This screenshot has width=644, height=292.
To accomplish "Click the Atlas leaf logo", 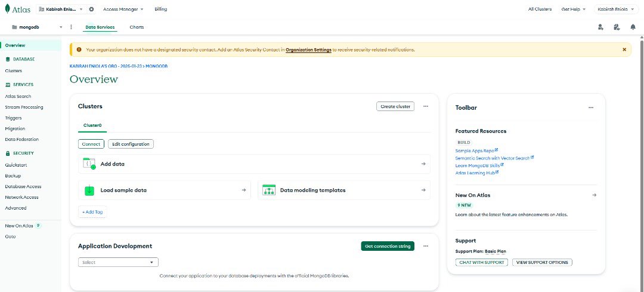I will pos(8,9).
